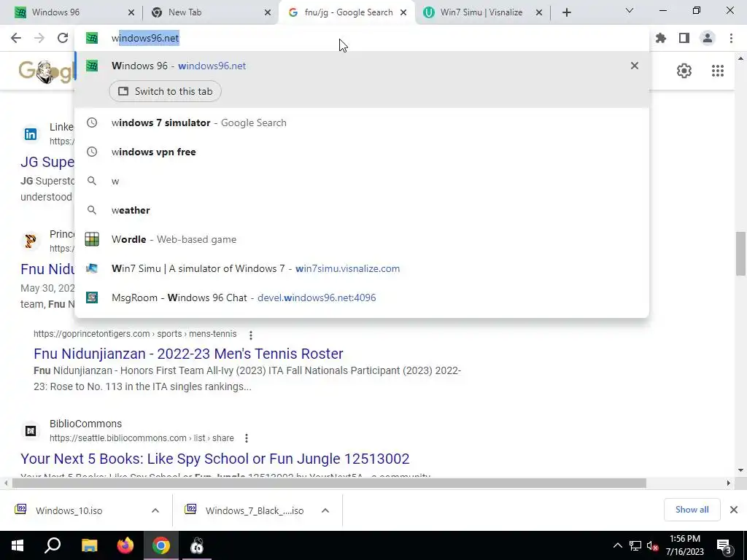Click the scroll right arrow
This screenshot has height=560, width=747.
click(x=729, y=483)
